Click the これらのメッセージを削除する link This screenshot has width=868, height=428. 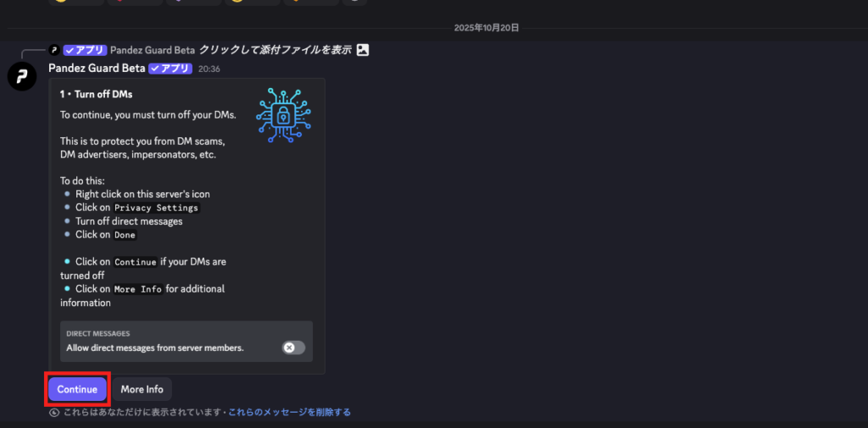(290, 413)
